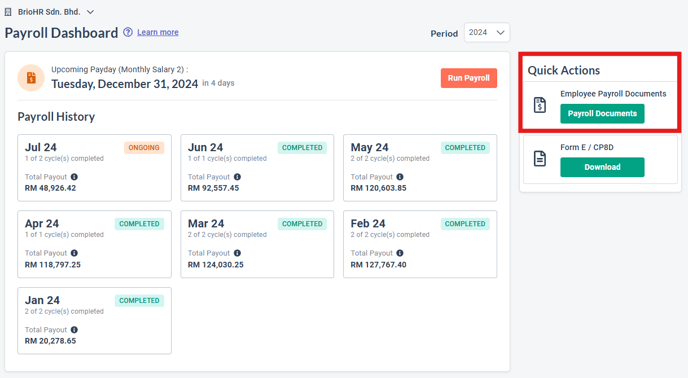The width and height of the screenshot is (688, 378).
Task: Open the Apr 24 completed payroll card
Action: (x=94, y=244)
